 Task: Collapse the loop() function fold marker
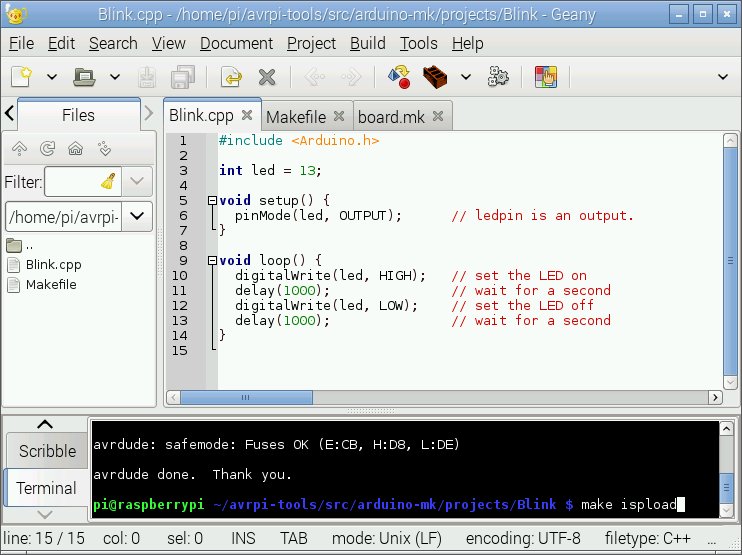[212, 261]
